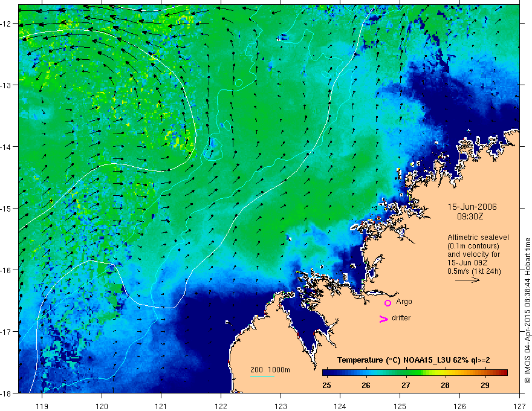This screenshot has height=411, width=532.
Task: Click longitude axis label 126
Action: click(459, 406)
